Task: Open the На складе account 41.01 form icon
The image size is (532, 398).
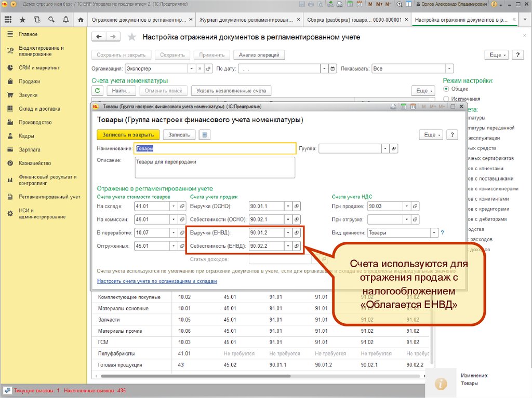Action: [182, 206]
